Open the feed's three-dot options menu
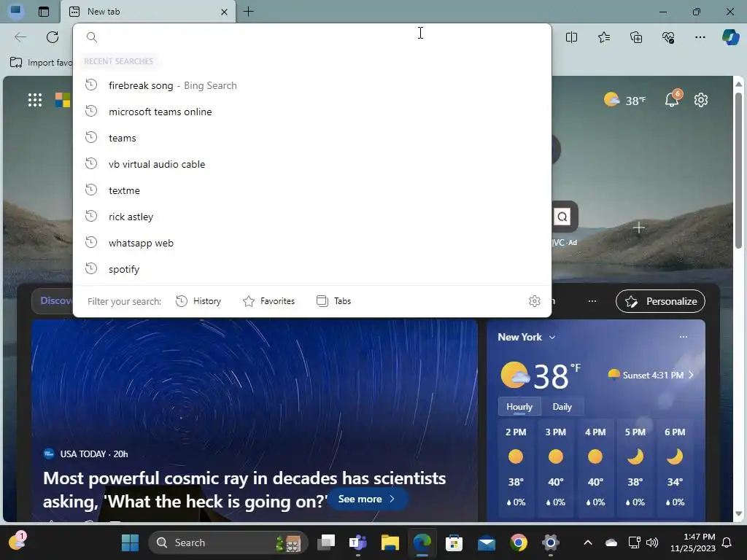747x560 pixels. tap(592, 301)
